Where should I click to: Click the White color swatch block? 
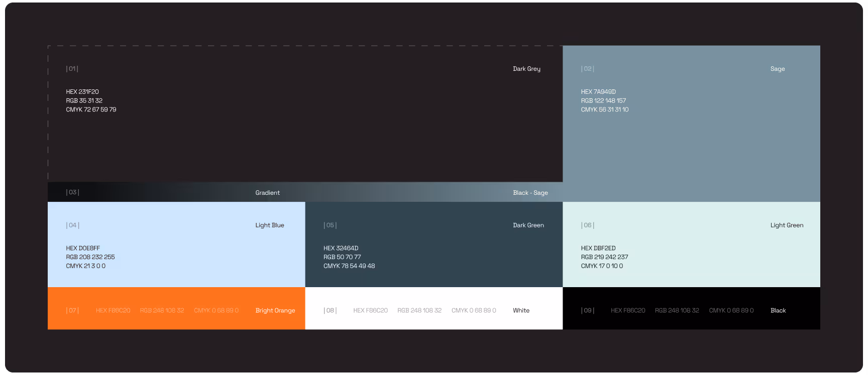click(434, 308)
